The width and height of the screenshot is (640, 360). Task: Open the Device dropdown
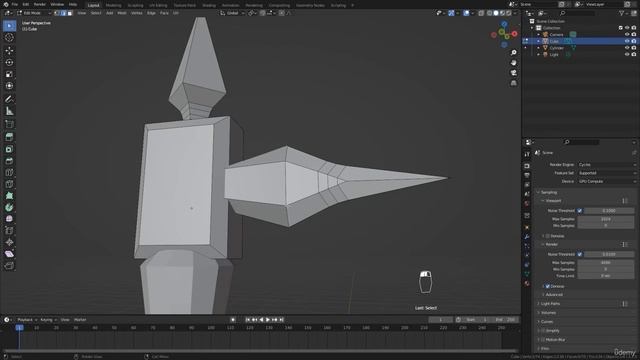point(607,181)
